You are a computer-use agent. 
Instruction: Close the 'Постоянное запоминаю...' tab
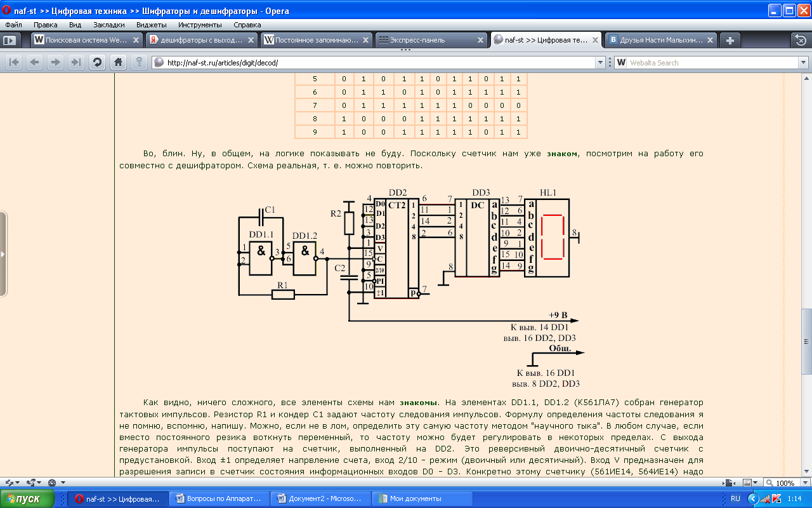[367, 40]
